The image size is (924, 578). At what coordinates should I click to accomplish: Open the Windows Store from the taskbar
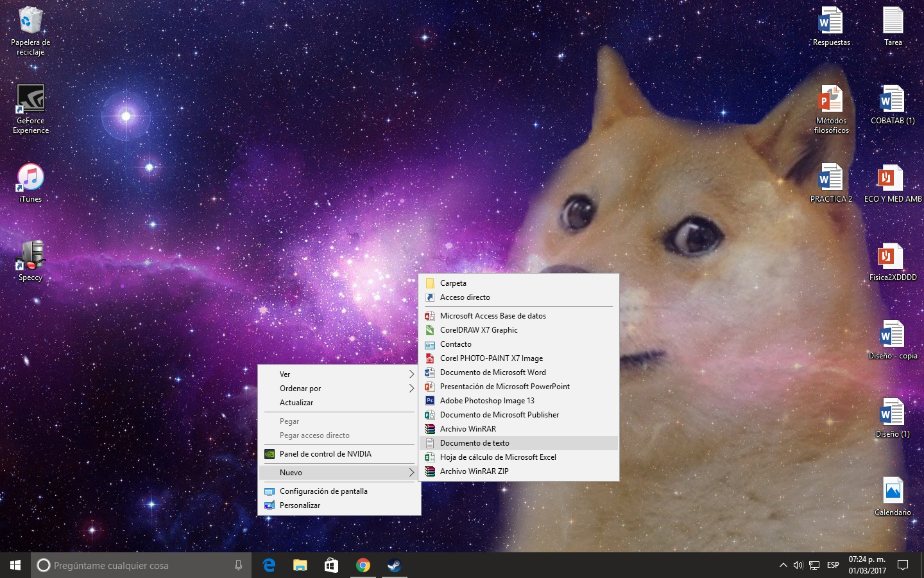click(x=331, y=565)
